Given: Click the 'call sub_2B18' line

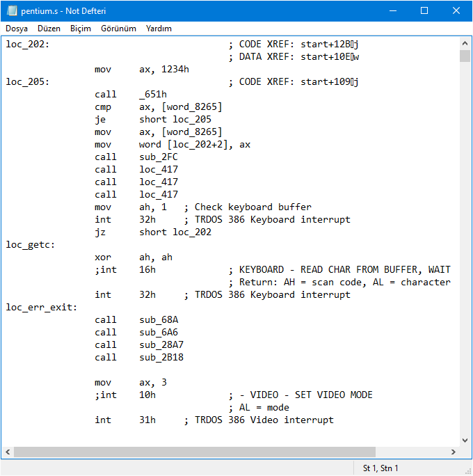Looking at the screenshot, I should tap(139, 357).
